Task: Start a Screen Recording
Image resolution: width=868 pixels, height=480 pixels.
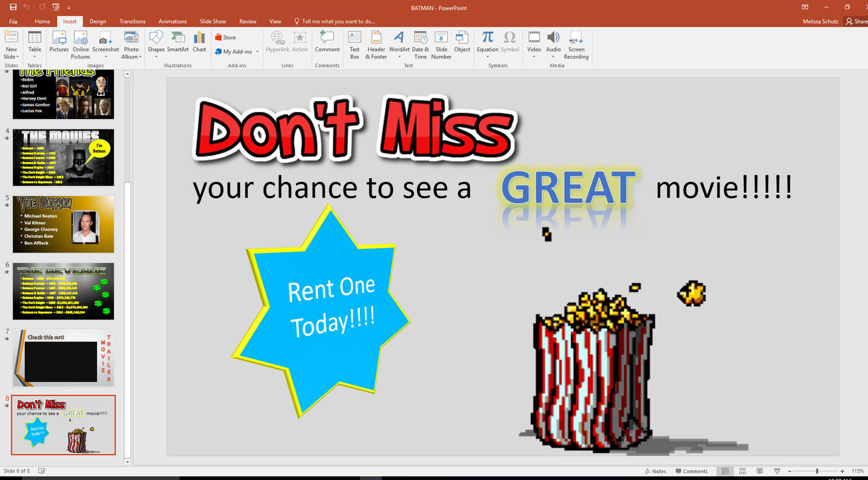Action: [x=576, y=44]
